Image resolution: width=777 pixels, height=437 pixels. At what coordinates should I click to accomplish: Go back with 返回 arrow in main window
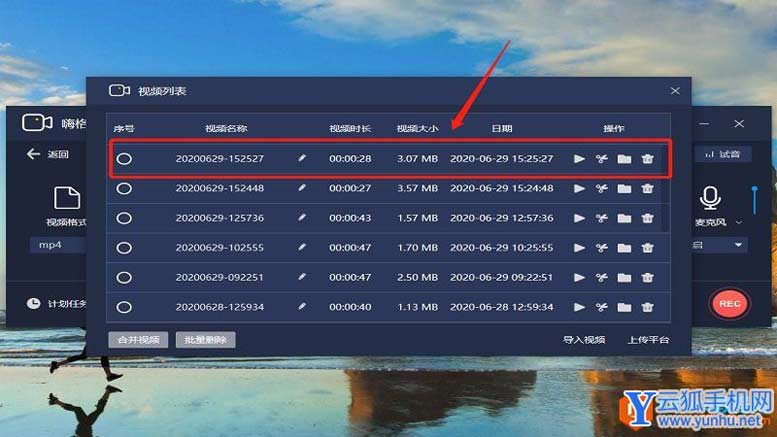pos(48,154)
